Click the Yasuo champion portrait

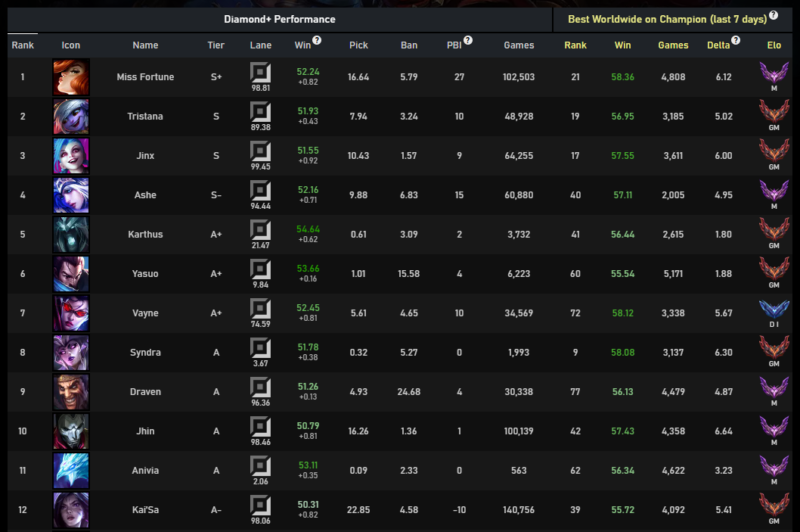(71, 273)
